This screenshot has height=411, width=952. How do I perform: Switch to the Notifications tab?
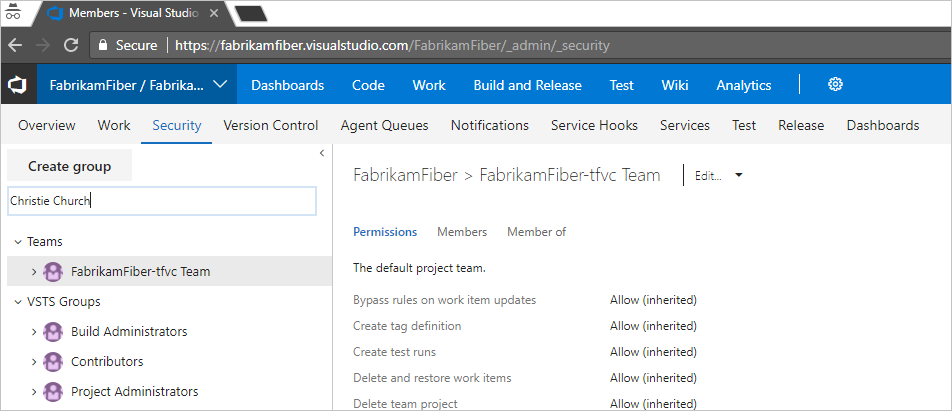[489, 125]
